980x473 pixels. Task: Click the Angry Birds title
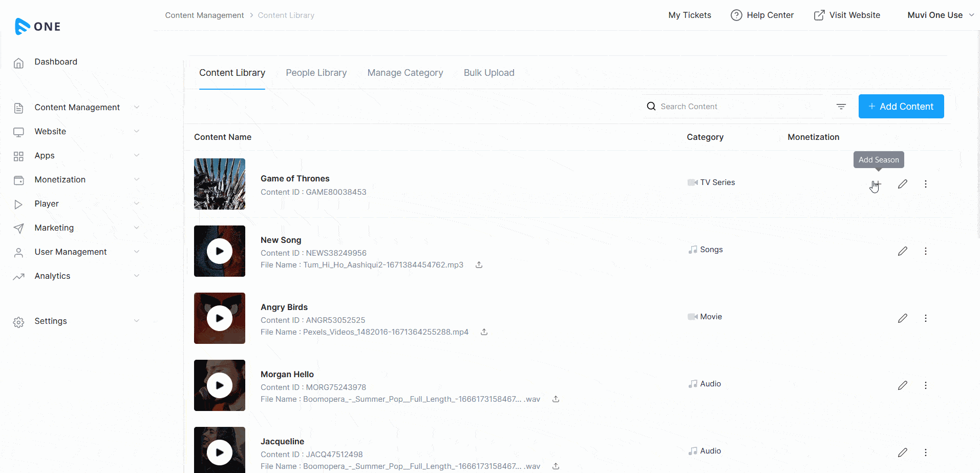(284, 307)
